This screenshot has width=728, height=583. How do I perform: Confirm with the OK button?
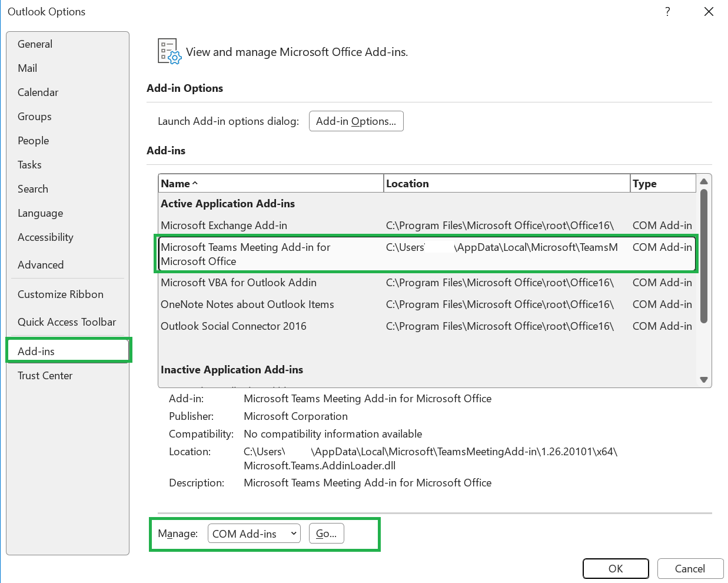(x=616, y=568)
